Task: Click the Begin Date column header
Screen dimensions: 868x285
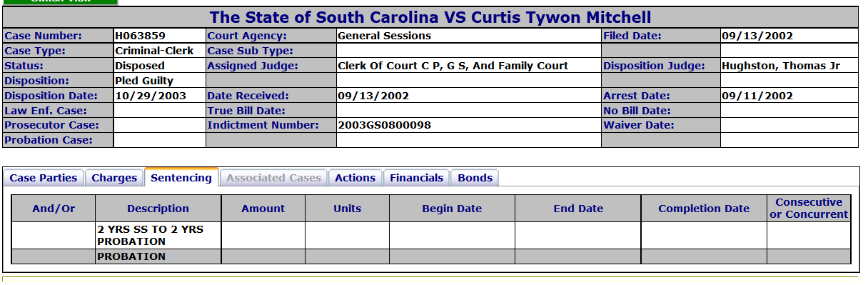Action: click(452, 209)
